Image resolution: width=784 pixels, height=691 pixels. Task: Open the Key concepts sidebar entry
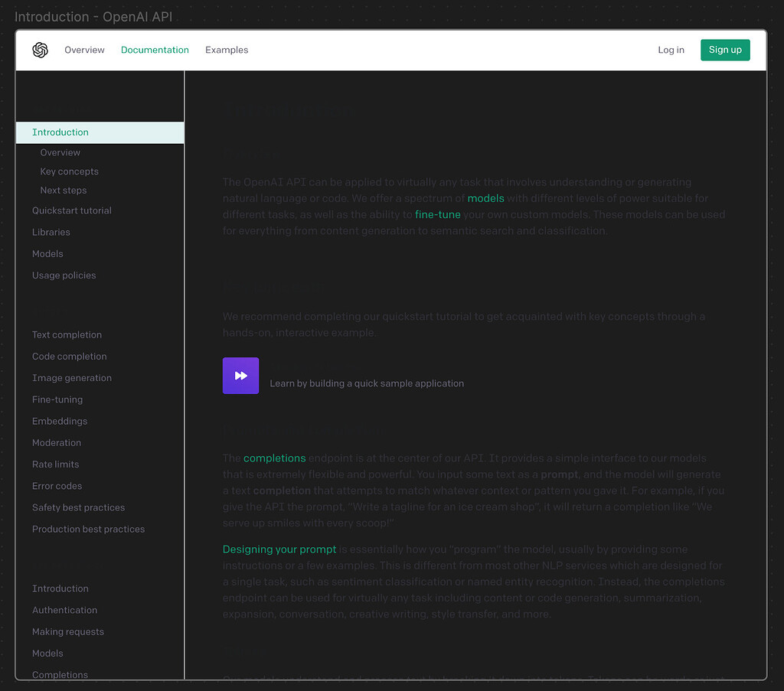point(69,171)
